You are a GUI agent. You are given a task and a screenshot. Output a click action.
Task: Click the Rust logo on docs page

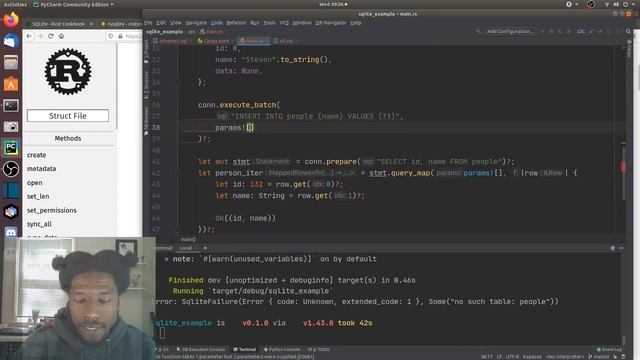[68, 72]
